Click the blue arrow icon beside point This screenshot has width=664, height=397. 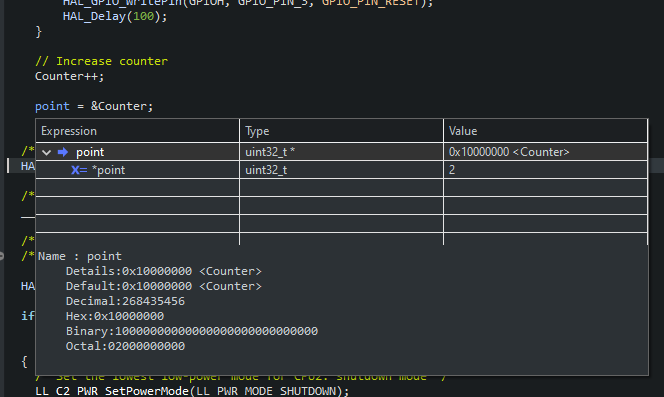pyautogui.click(x=63, y=152)
